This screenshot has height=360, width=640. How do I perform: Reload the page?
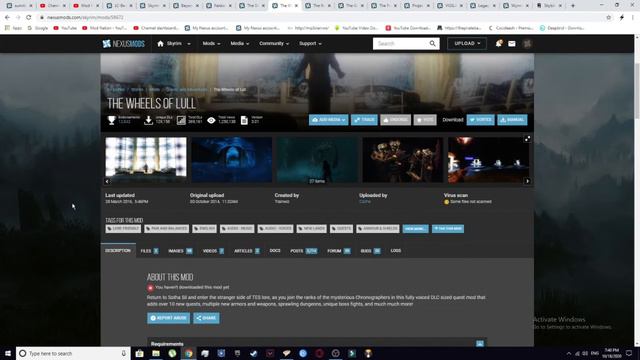[x=29, y=18]
